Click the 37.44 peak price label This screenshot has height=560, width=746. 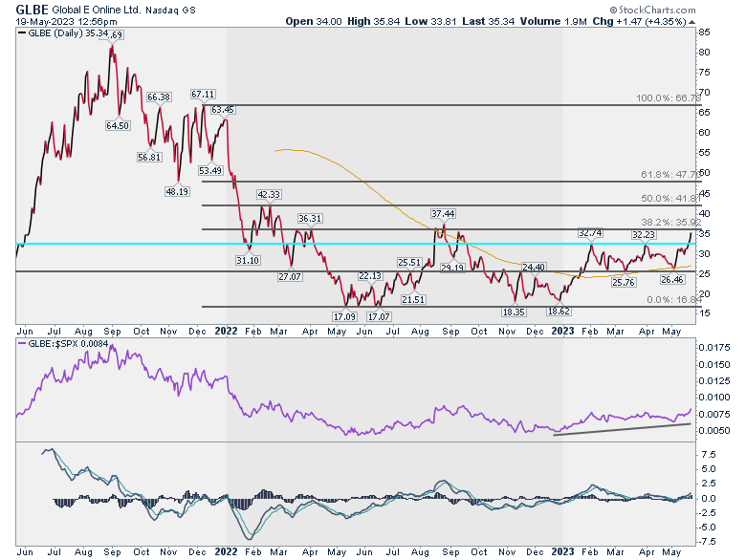[443, 213]
